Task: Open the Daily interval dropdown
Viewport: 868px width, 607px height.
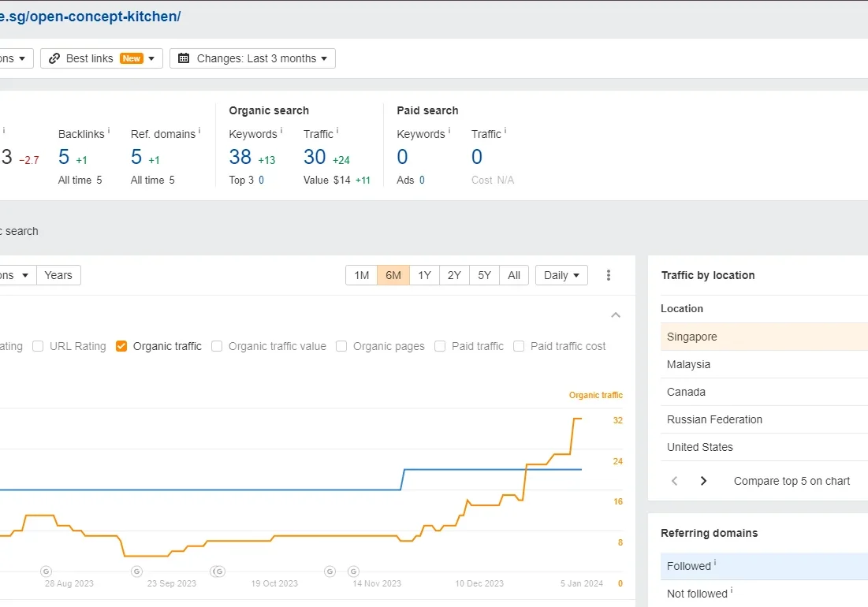Action: pyautogui.click(x=561, y=275)
